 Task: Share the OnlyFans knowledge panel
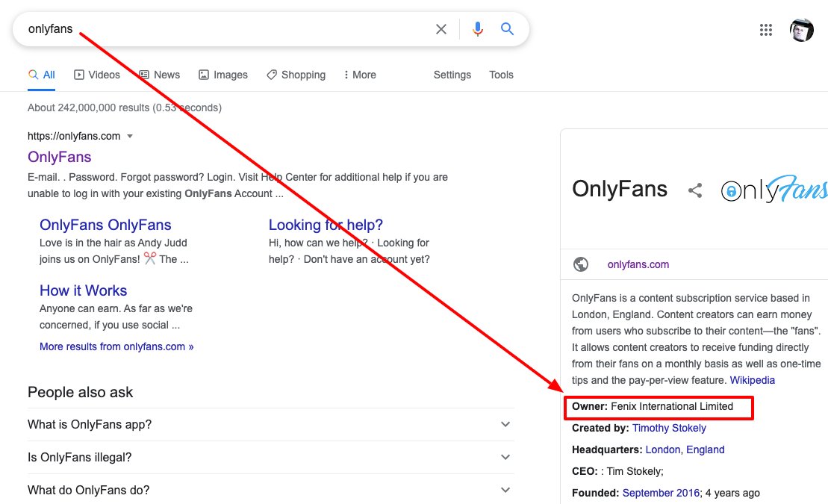click(695, 190)
